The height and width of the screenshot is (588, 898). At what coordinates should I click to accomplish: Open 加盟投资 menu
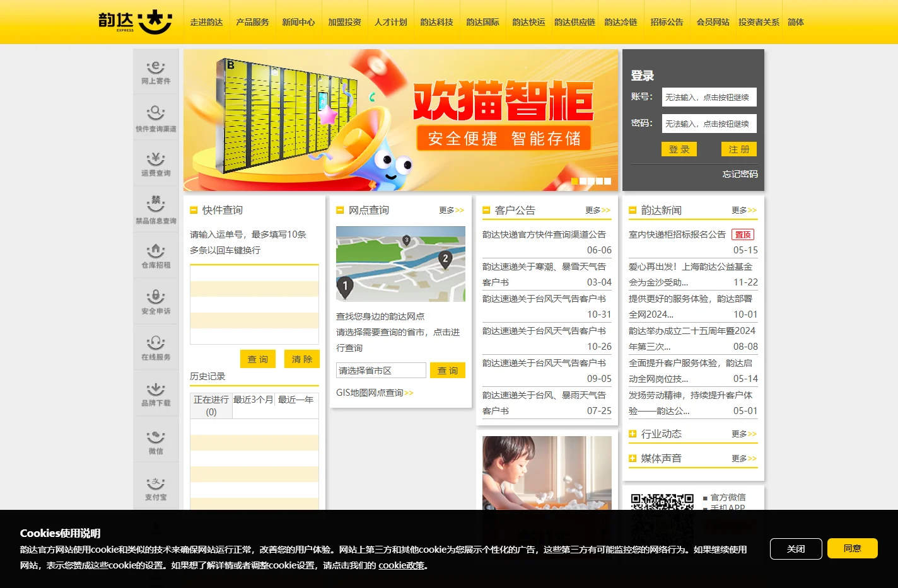coord(345,22)
